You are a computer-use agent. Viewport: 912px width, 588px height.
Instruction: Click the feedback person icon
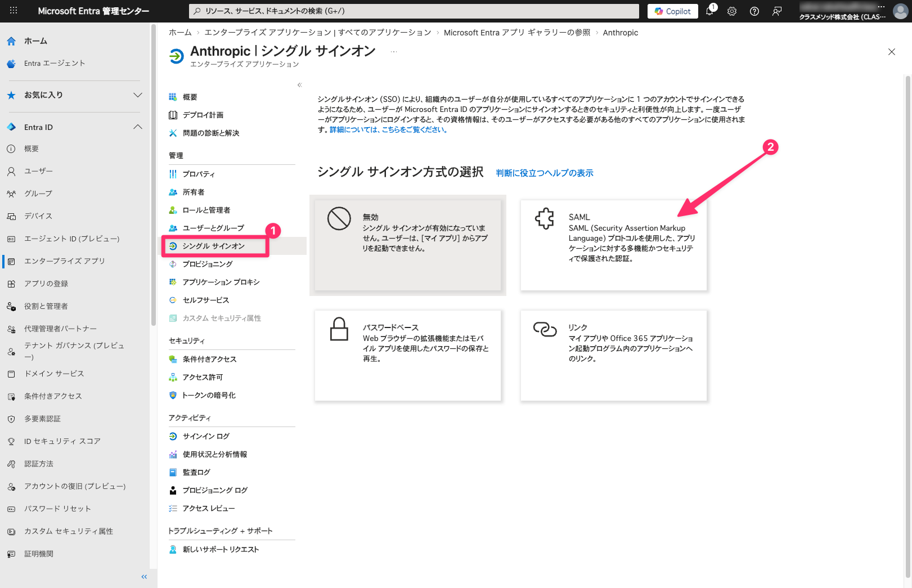pyautogui.click(x=777, y=11)
